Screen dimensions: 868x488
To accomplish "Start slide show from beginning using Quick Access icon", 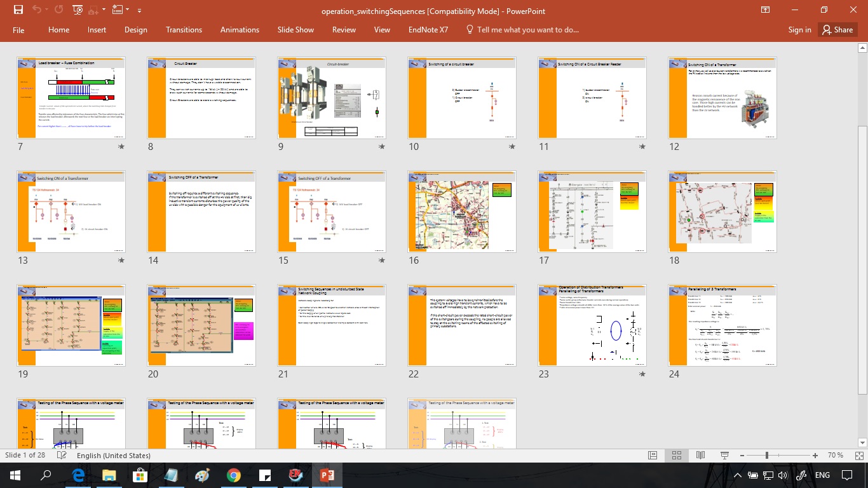I will coord(77,10).
